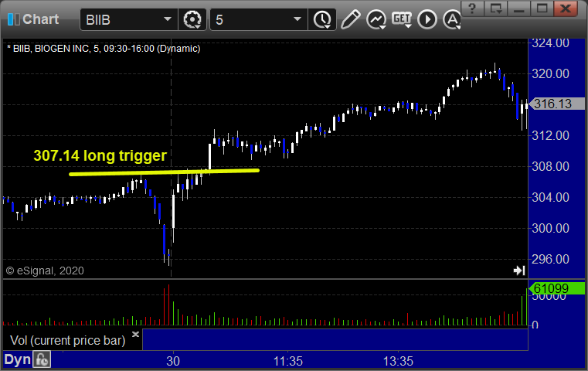Click the GET tools icon
The height and width of the screenshot is (371, 588).
click(402, 19)
